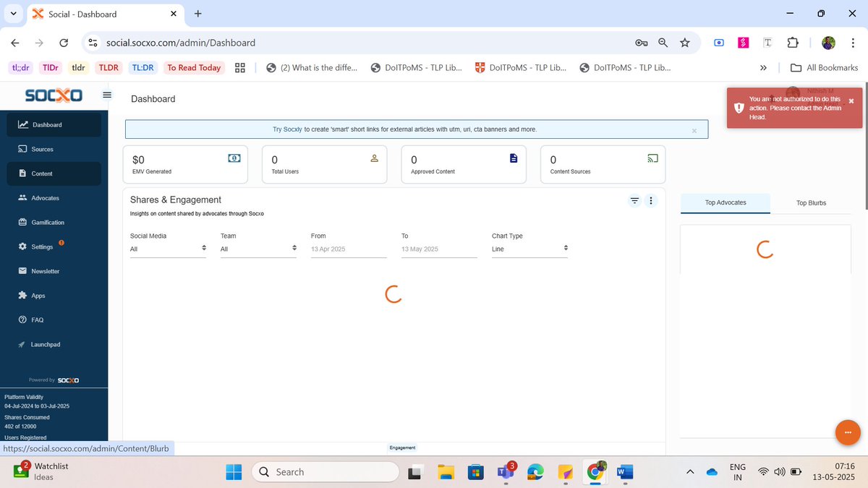Screen dimensions: 868x488
Task: Click the taskbar Search box
Action: click(325, 472)
